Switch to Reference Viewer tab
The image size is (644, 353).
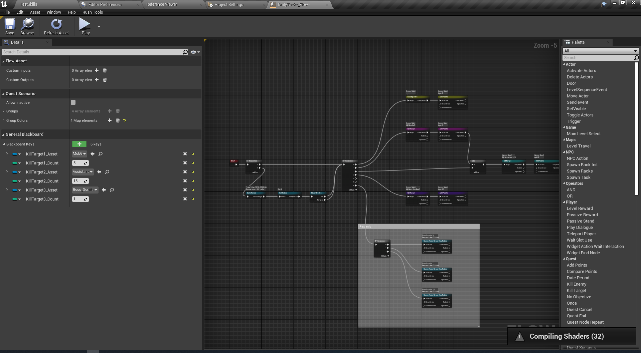pyautogui.click(x=162, y=4)
